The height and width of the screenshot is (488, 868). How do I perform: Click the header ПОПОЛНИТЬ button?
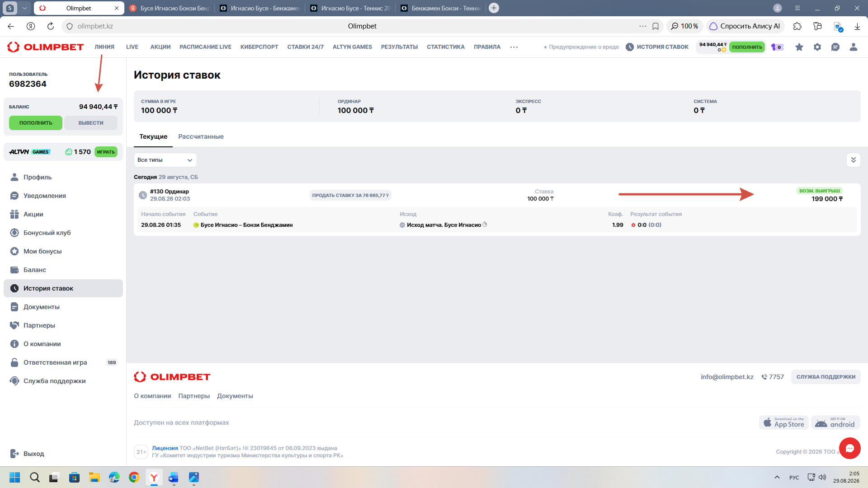coord(747,47)
